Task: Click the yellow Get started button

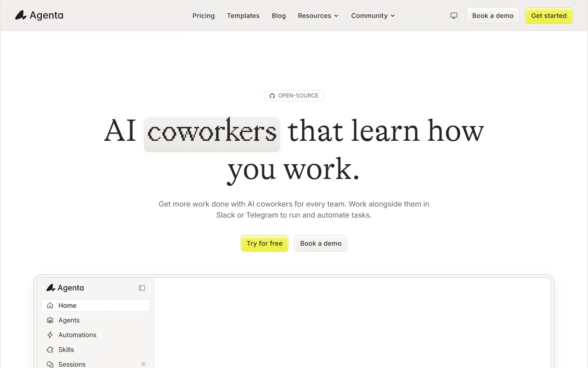Action: click(x=549, y=16)
